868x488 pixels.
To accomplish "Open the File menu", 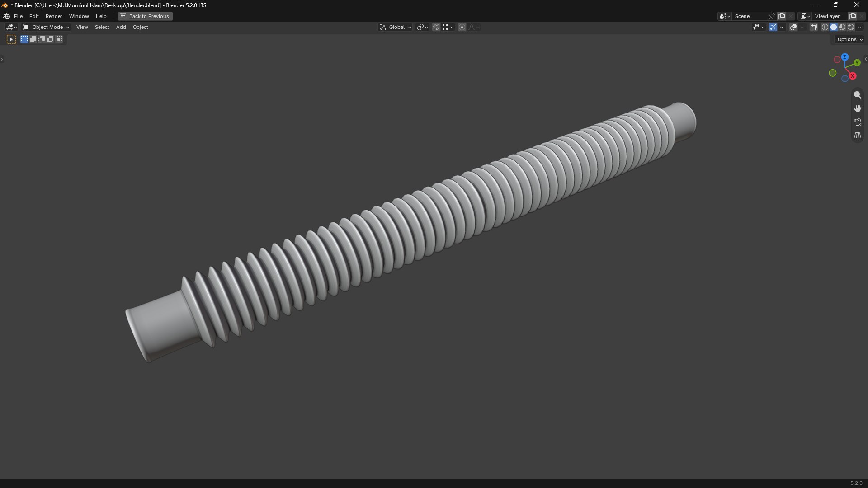I will coord(18,16).
